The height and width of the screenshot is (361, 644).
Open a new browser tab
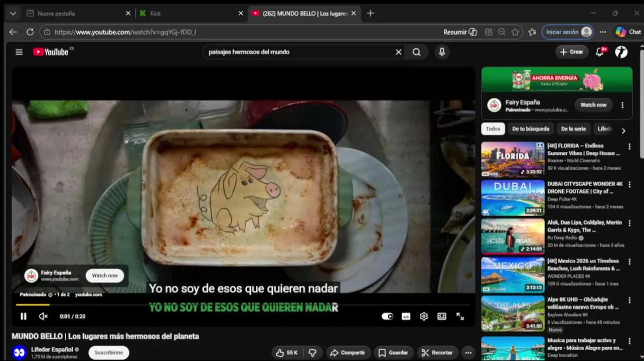370,14
